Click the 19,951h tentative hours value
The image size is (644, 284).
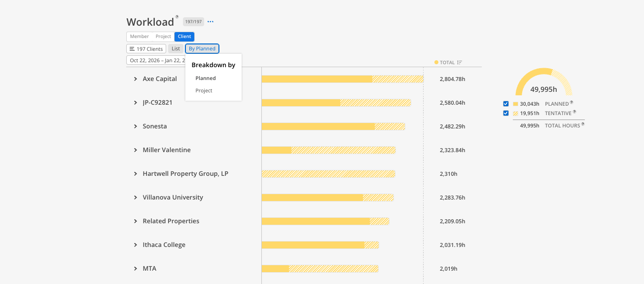click(x=530, y=114)
